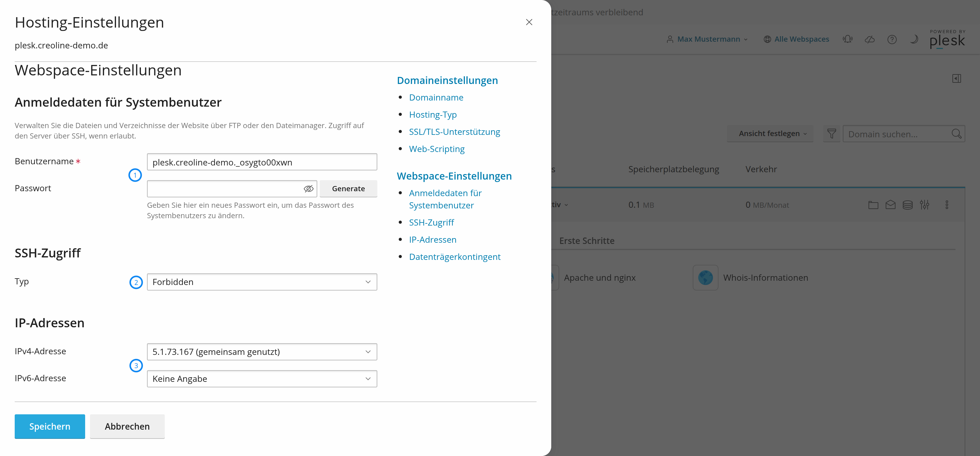Toggle password visibility eye icon

(x=308, y=189)
